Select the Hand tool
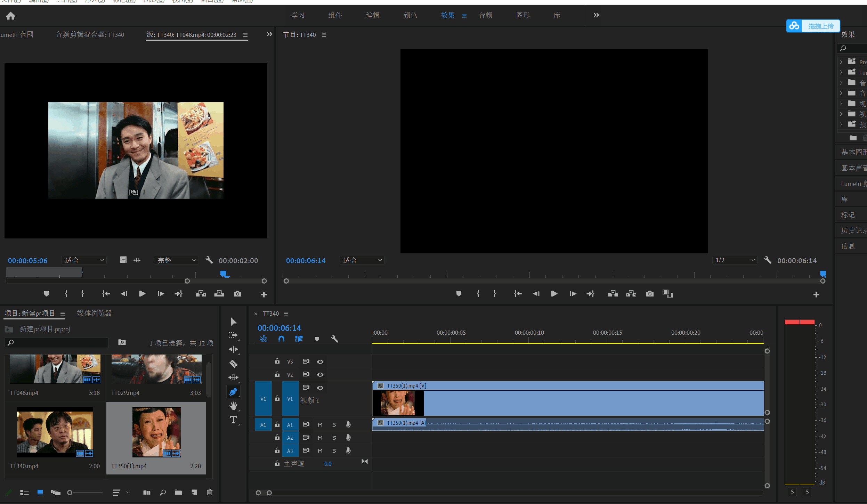 click(x=233, y=406)
